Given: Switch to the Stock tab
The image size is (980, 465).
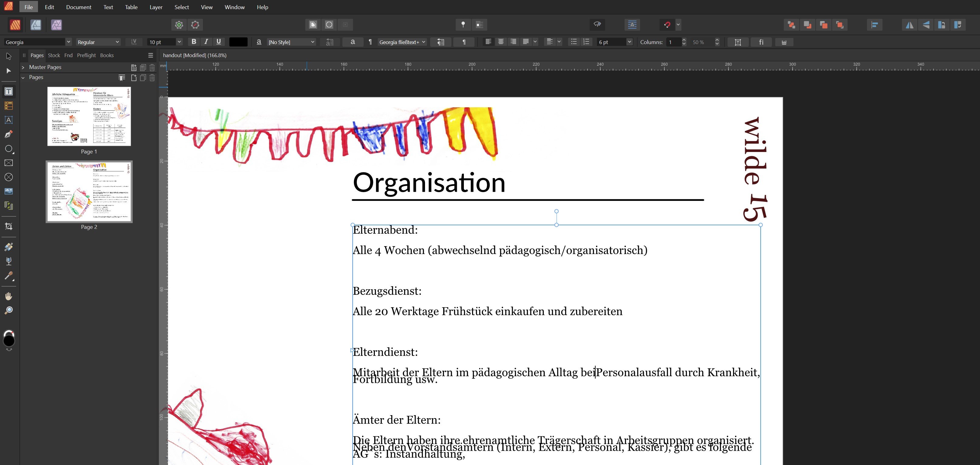Looking at the screenshot, I should [54, 56].
